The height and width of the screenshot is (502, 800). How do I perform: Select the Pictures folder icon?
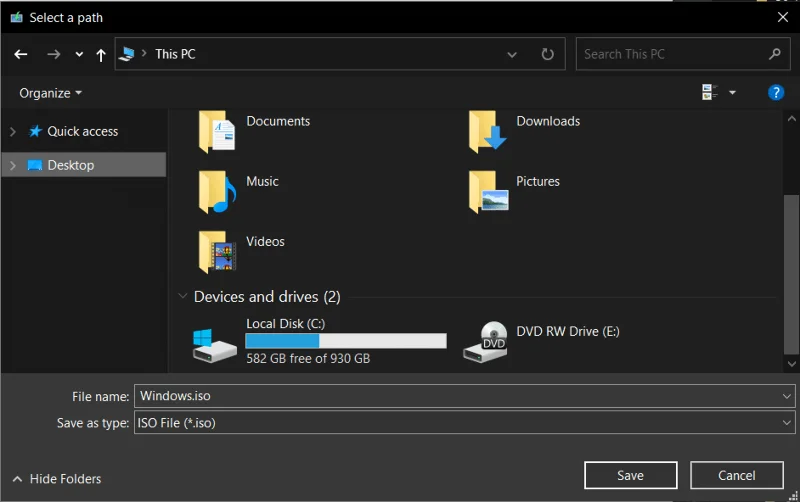point(488,192)
